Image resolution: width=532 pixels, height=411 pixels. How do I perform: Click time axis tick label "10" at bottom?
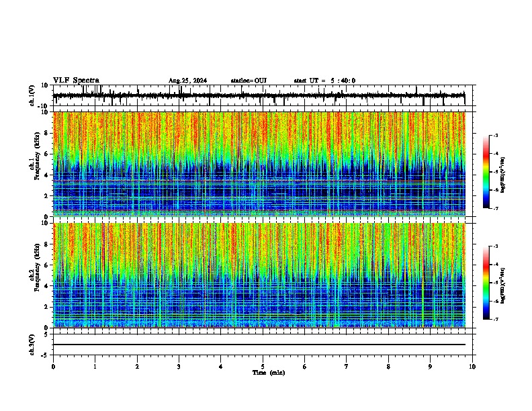(472, 367)
